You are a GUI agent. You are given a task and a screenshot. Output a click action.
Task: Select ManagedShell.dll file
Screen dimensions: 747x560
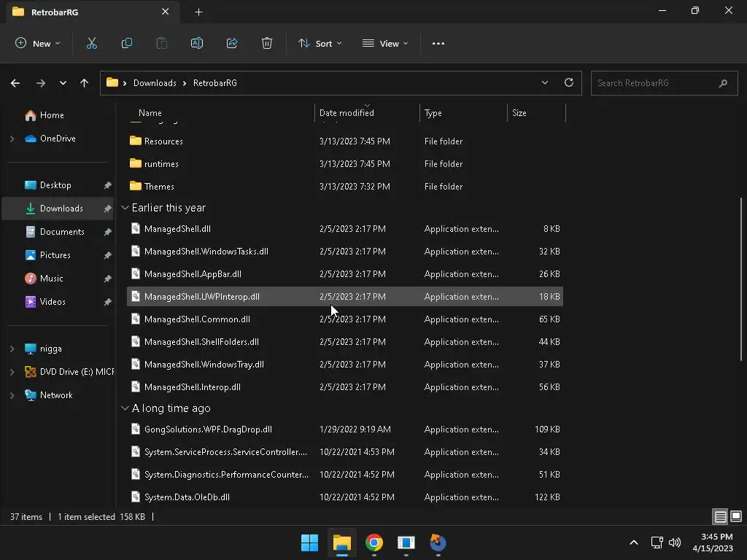[x=345, y=229]
